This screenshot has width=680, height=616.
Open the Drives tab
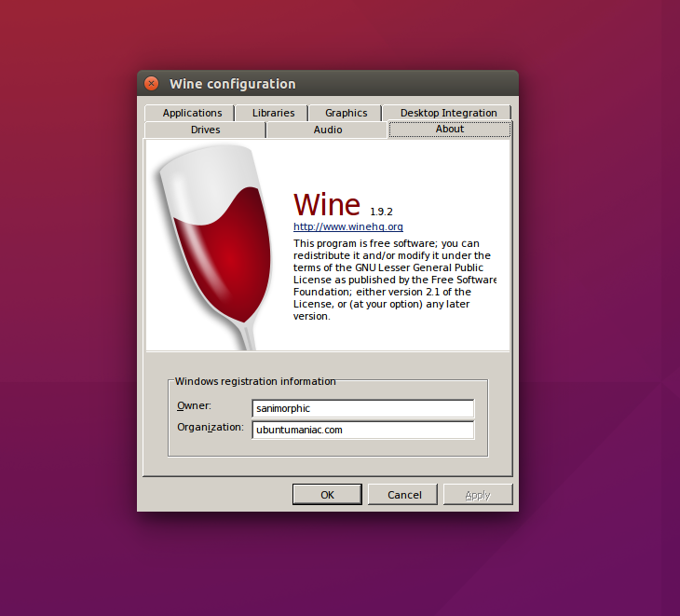click(x=205, y=130)
